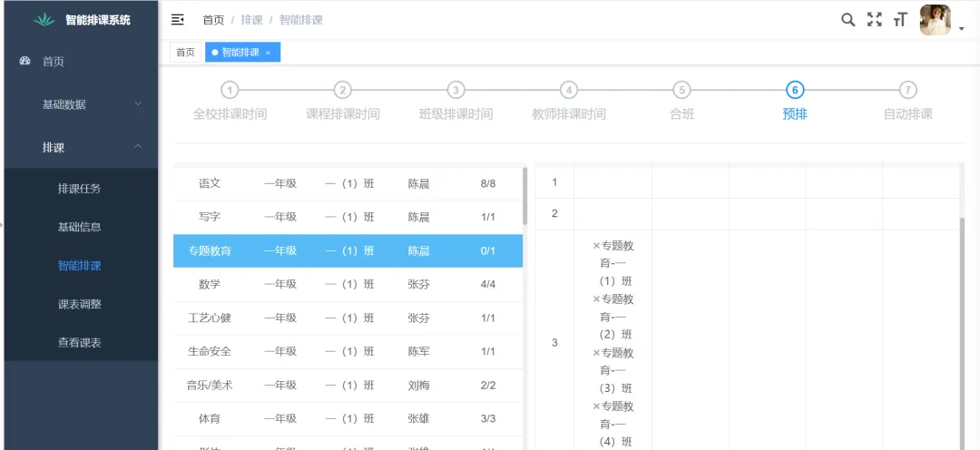Click the dashboard icon beside 首页

pos(25,62)
